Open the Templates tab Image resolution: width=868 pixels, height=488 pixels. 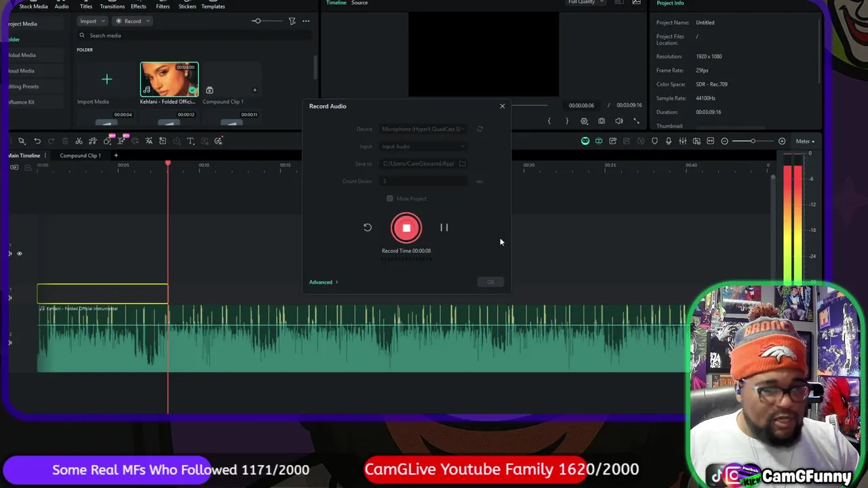coord(213,6)
